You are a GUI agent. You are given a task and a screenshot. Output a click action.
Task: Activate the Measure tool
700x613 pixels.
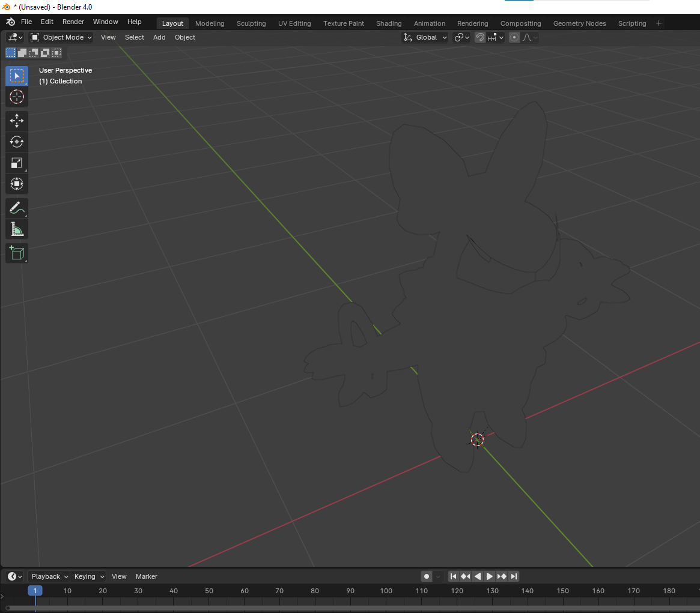coord(17,229)
